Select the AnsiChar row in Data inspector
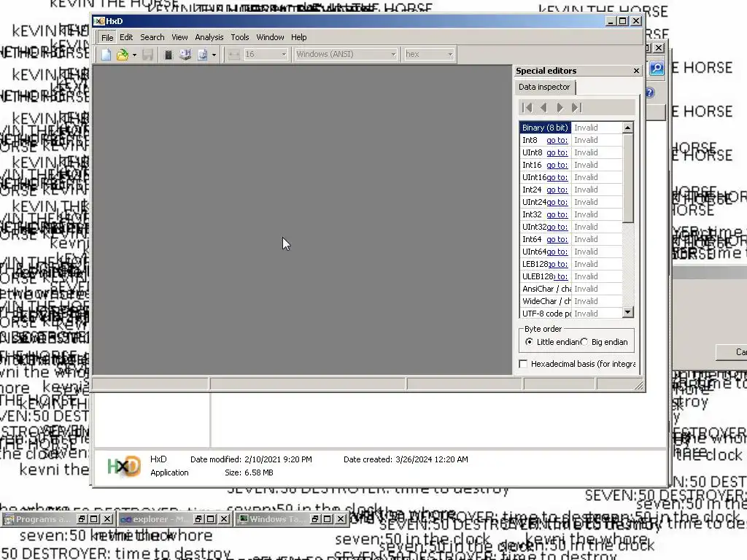The image size is (747, 560). [570, 289]
